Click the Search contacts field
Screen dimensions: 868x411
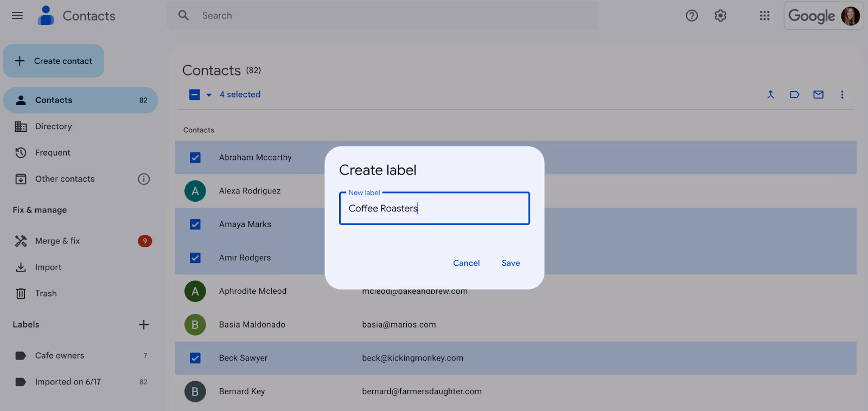[x=382, y=16]
